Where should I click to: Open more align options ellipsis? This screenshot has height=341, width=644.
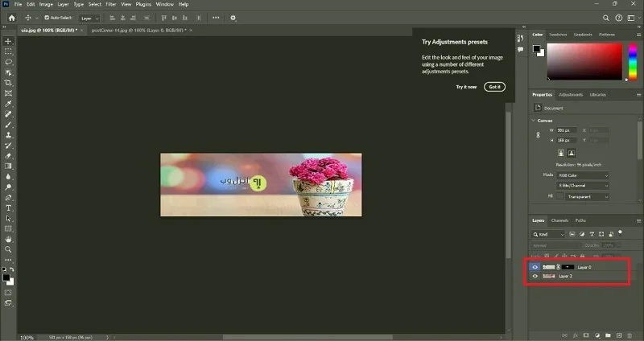[x=216, y=18]
